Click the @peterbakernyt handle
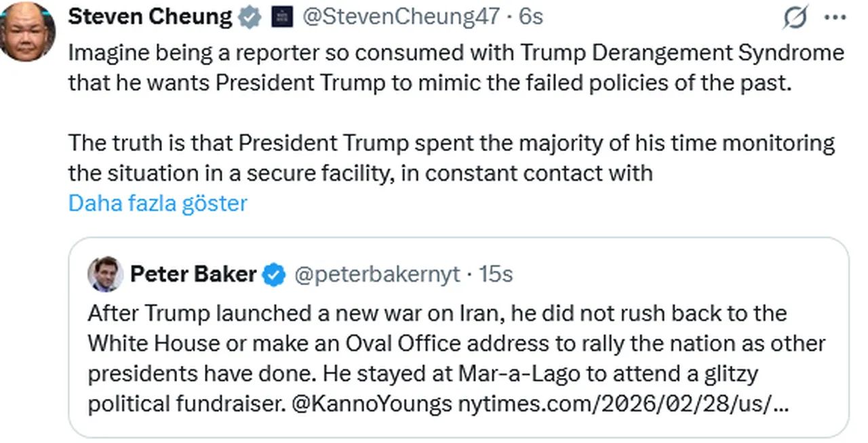Viewport: 868px width, 443px height. [376, 274]
